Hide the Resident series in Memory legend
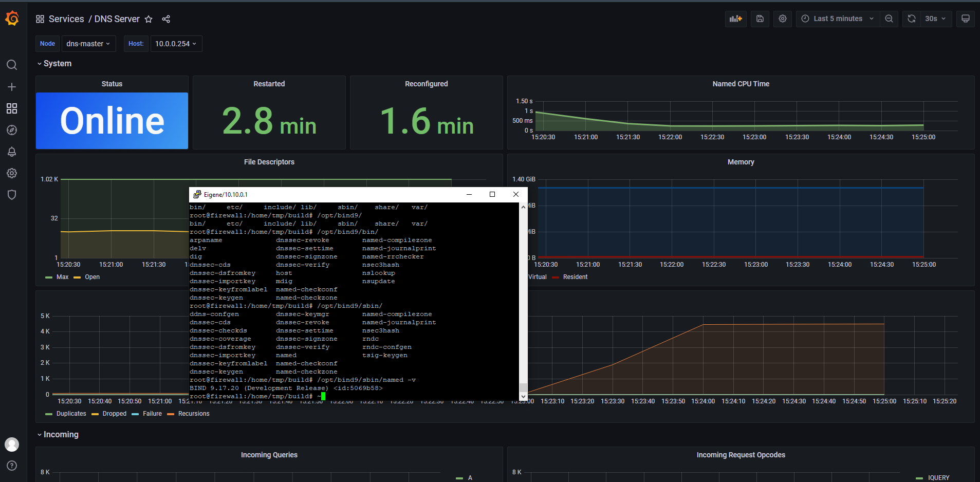Viewport: 980px width, 482px height. click(x=575, y=276)
